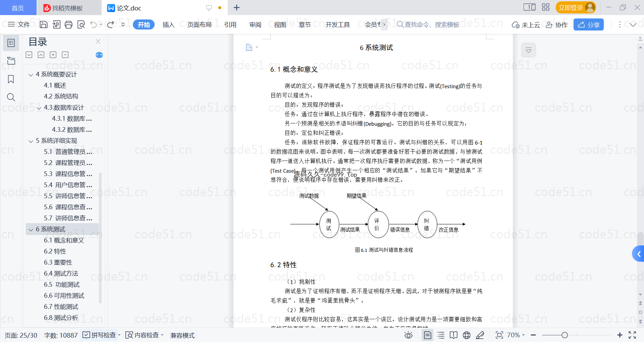This screenshot has height=342, width=644.
Task: Collapse 5 系统详细实现 outline node
Action: 31,141
